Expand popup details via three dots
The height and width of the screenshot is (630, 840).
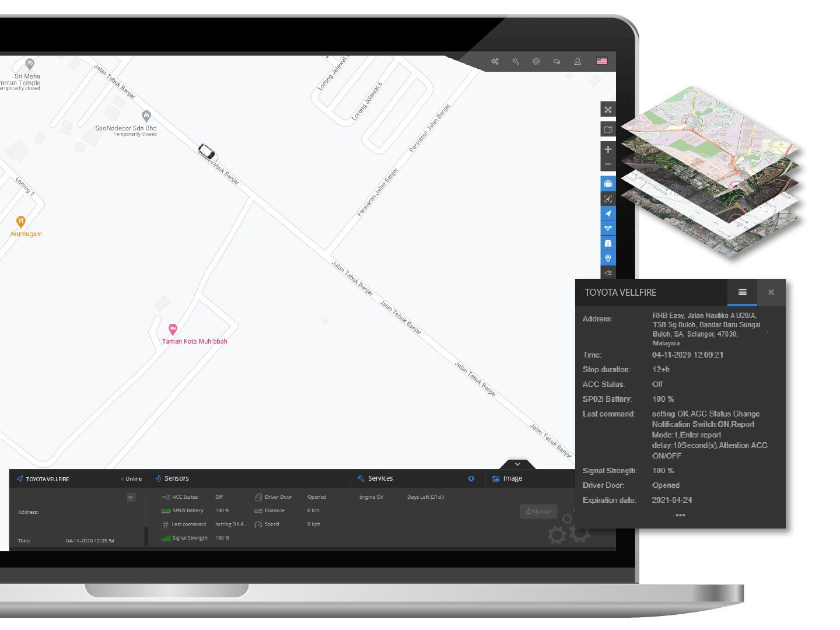click(680, 515)
